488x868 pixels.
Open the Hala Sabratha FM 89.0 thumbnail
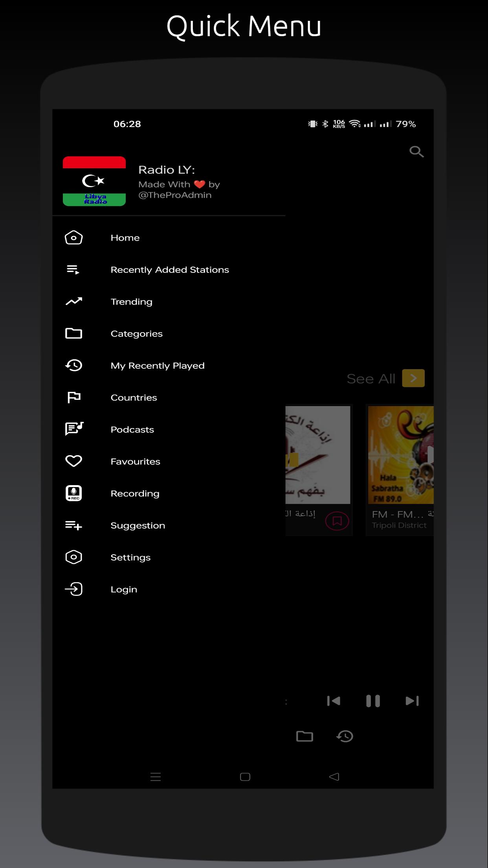pos(400,455)
